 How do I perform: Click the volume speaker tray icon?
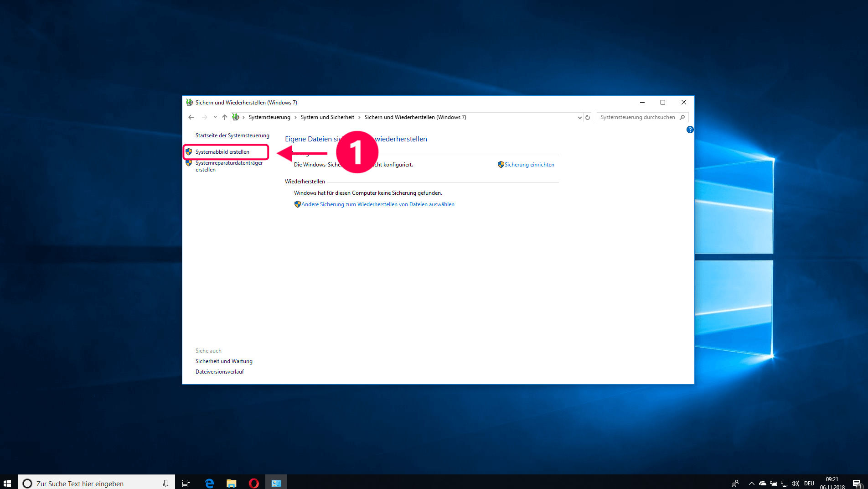click(x=796, y=484)
